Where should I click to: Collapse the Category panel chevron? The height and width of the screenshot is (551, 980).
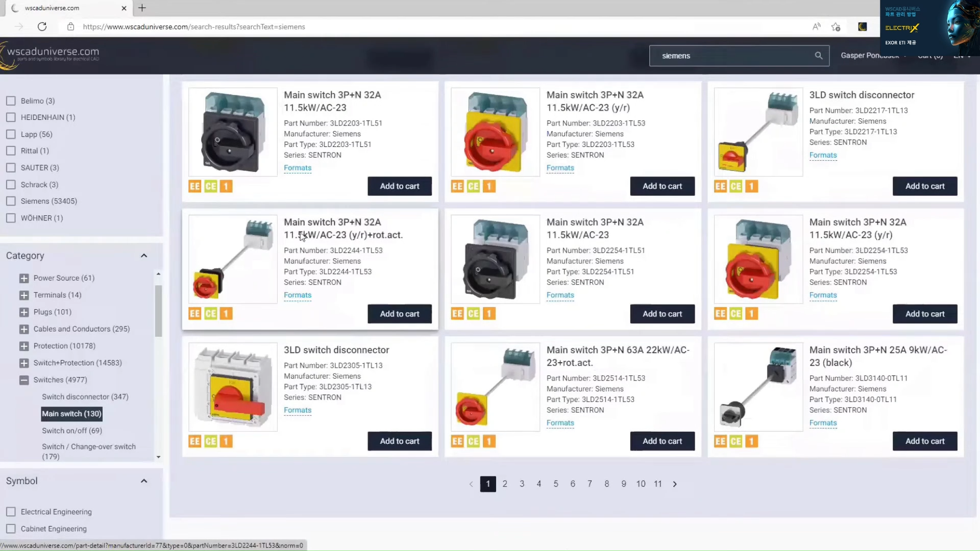tap(144, 256)
